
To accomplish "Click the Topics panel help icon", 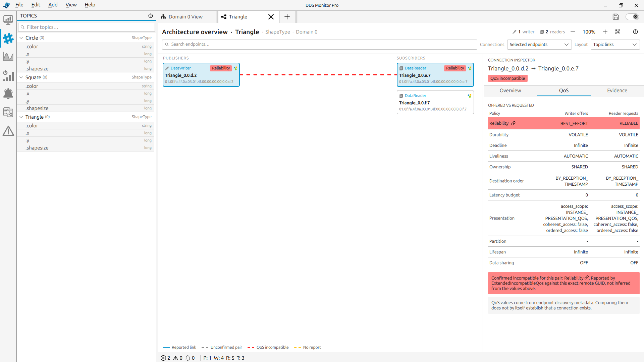I will point(151,16).
